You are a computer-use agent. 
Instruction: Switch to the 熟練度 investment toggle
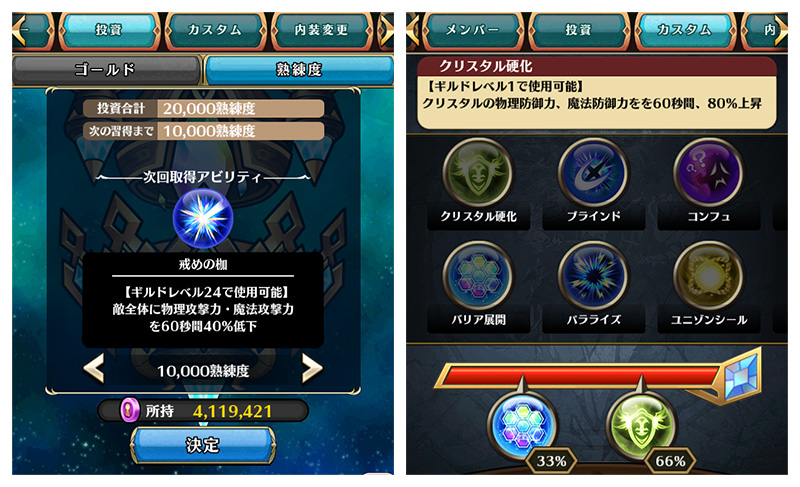tap(299, 70)
